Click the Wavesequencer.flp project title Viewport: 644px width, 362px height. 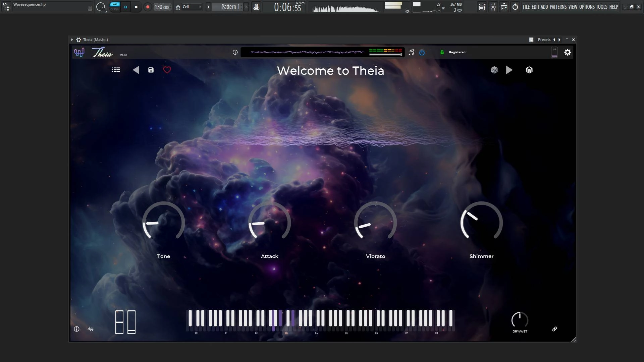coord(30,4)
